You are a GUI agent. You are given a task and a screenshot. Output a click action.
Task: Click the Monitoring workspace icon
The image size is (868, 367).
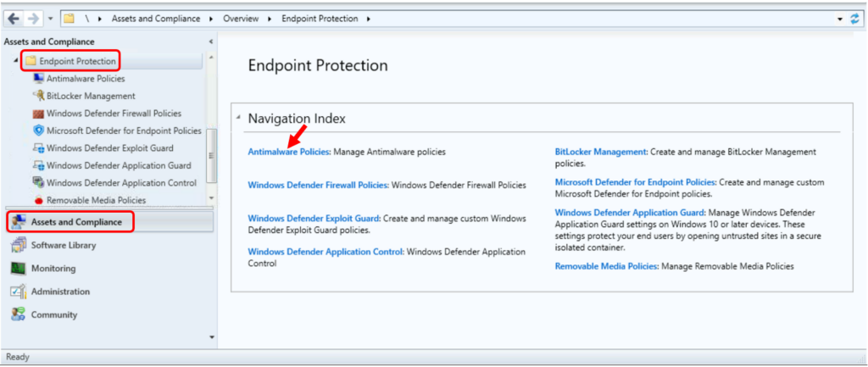[18, 269]
